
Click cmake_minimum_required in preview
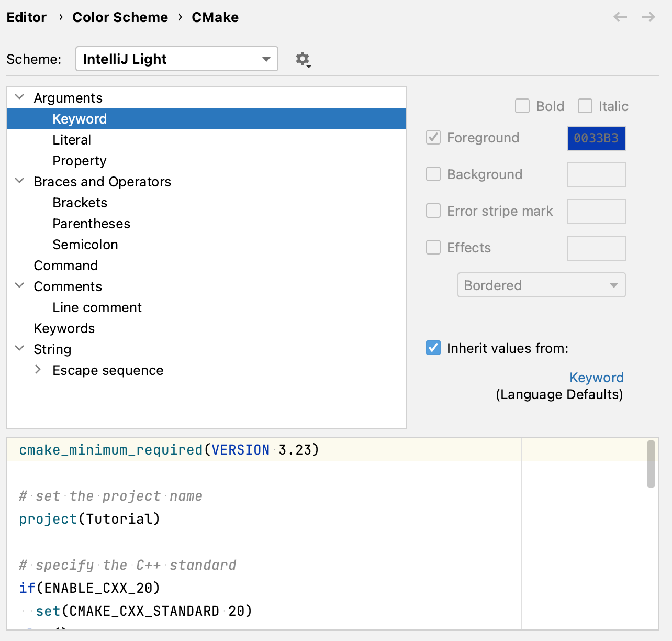click(x=111, y=450)
